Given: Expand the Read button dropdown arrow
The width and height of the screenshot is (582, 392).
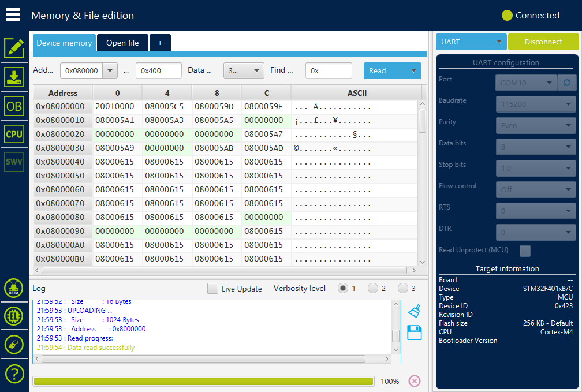Looking at the screenshot, I should pos(413,70).
